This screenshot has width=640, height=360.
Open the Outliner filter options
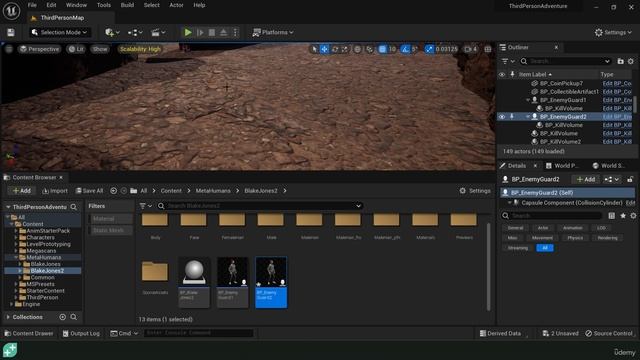pyautogui.click(x=507, y=61)
